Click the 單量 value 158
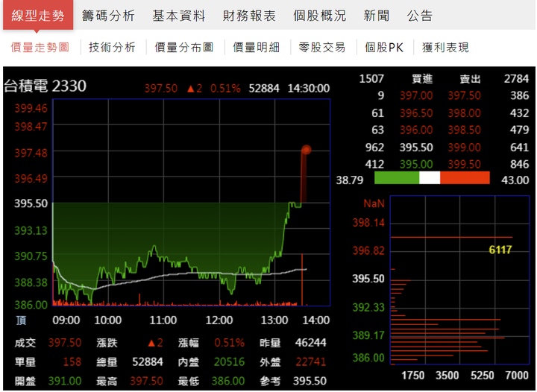Viewport: 537px width, 392px height. click(72, 361)
